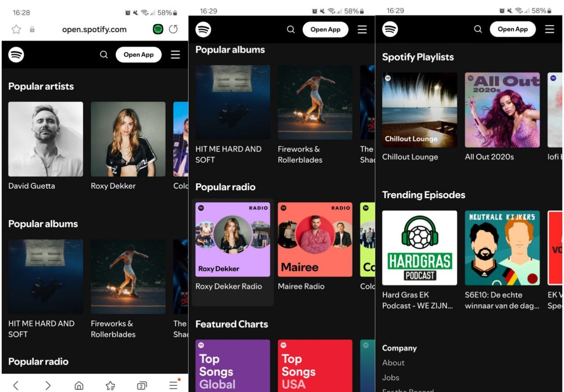Image resolution: width=564 pixels, height=392 pixels.
Task: Open the Popular artists section heading
Action: coord(41,86)
